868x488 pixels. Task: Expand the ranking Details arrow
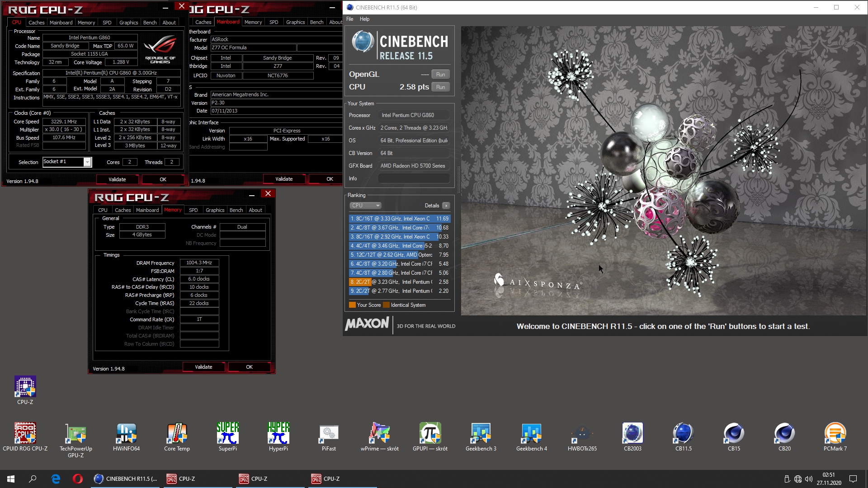(x=446, y=206)
